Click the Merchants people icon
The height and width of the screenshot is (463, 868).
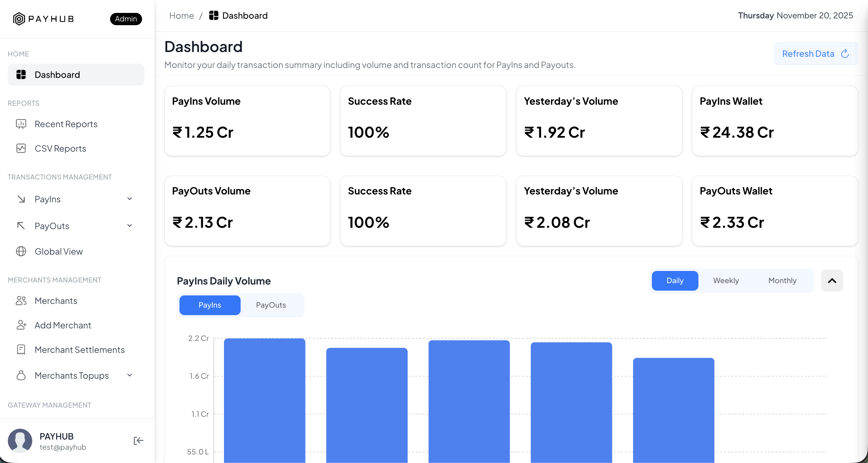21,301
